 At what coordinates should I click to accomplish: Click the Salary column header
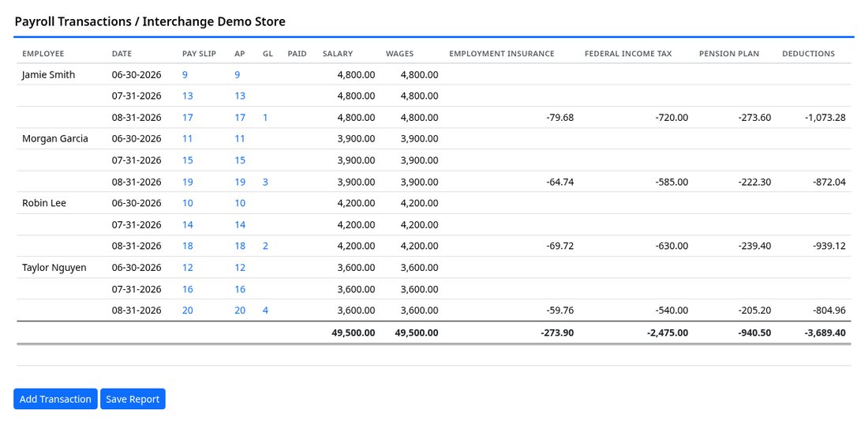338,54
